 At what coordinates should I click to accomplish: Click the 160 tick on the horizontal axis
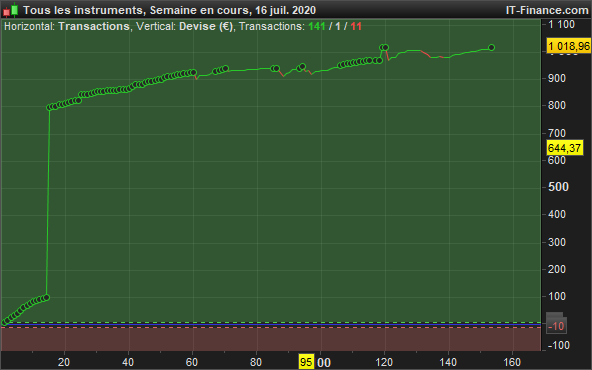pyautogui.click(x=512, y=362)
